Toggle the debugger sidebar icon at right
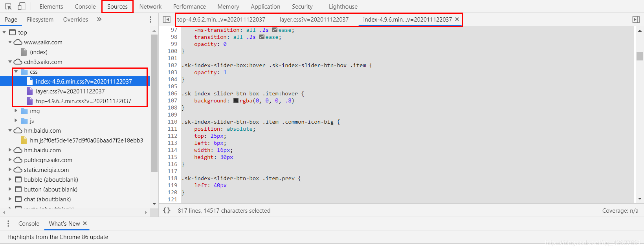The height and width of the screenshot is (250, 644). [x=636, y=20]
